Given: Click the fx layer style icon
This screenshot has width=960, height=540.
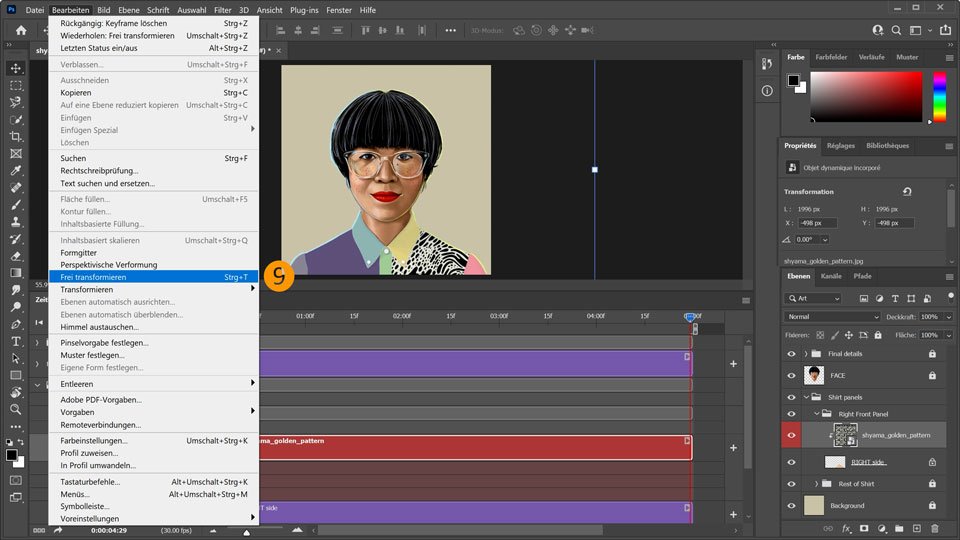Looking at the screenshot, I should [846, 528].
